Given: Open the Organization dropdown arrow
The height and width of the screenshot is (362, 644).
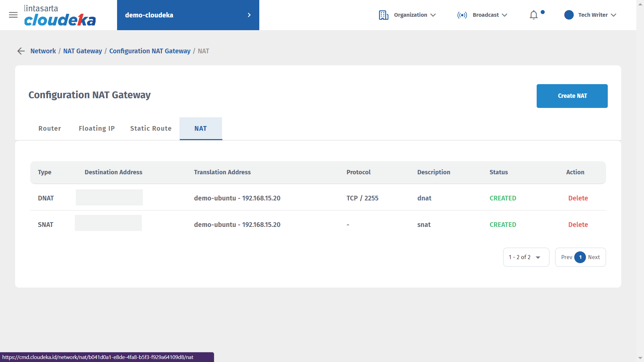Looking at the screenshot, I should (x=433, y=15).
